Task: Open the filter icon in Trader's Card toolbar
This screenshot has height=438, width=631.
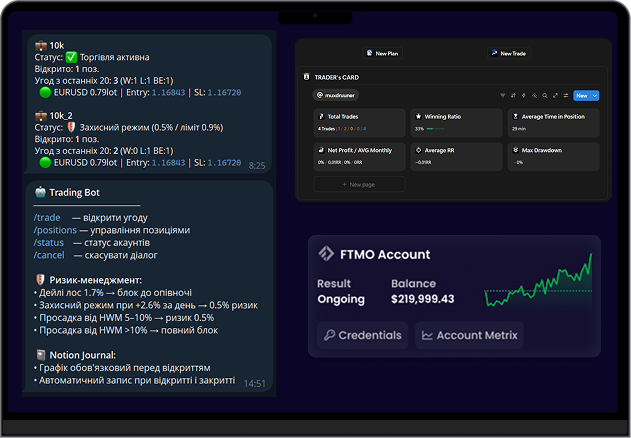Action: click(x=502, y=95)
